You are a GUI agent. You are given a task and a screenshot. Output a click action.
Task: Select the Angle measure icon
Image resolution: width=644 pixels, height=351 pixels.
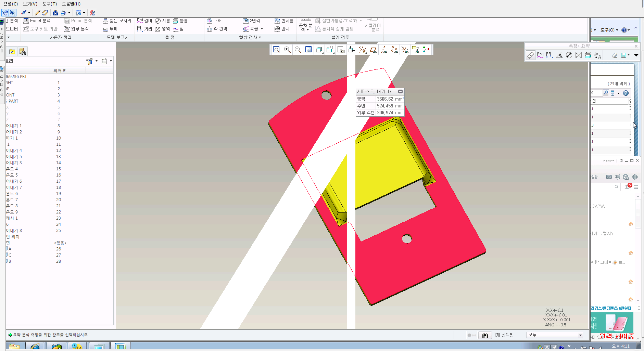559,55
